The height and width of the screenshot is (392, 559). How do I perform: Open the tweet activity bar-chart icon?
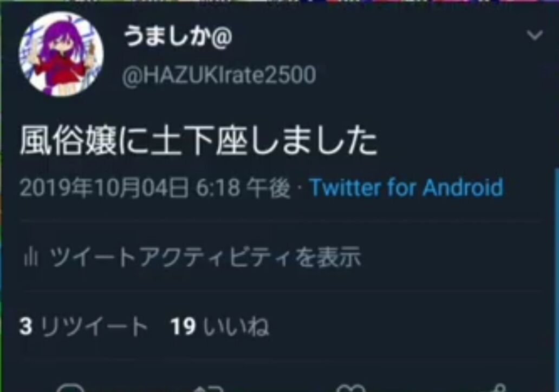point(31,258)
